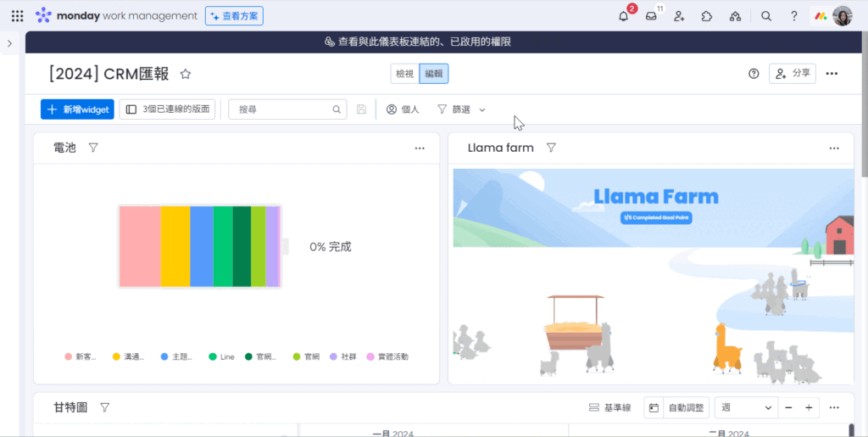Click the 查看方案 plans button
The width and height of the screenshot is (868, 437).
(234, 16)
